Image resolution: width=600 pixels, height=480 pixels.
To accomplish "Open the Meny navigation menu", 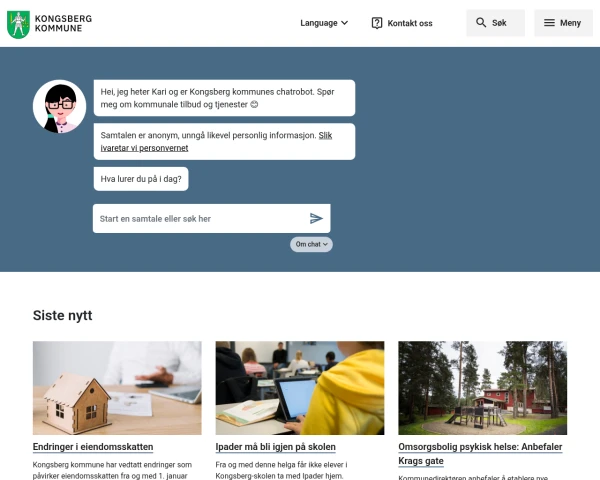I will pyautogui.click(x=563, y=23).
